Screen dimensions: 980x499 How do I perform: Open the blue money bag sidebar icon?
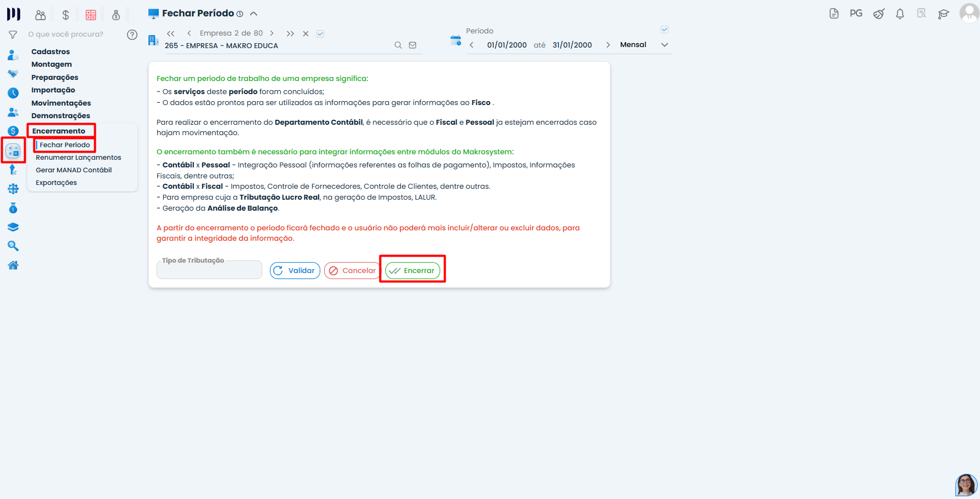pos(13,208)
